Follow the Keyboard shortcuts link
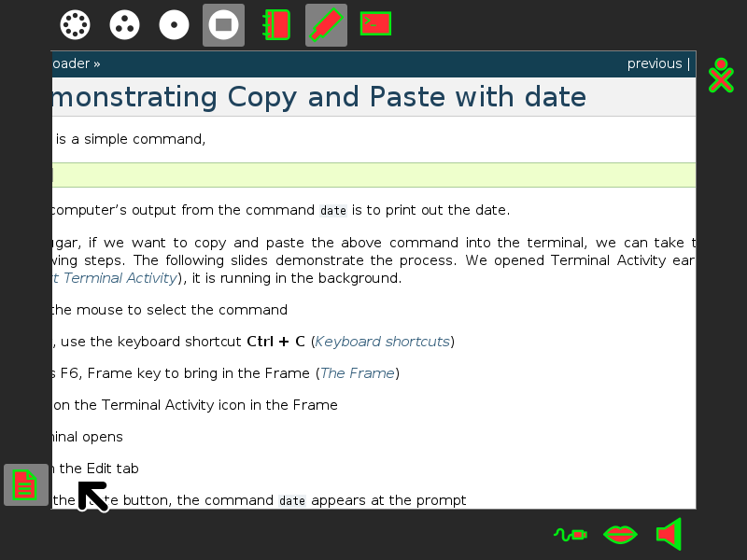 (382, 342)
